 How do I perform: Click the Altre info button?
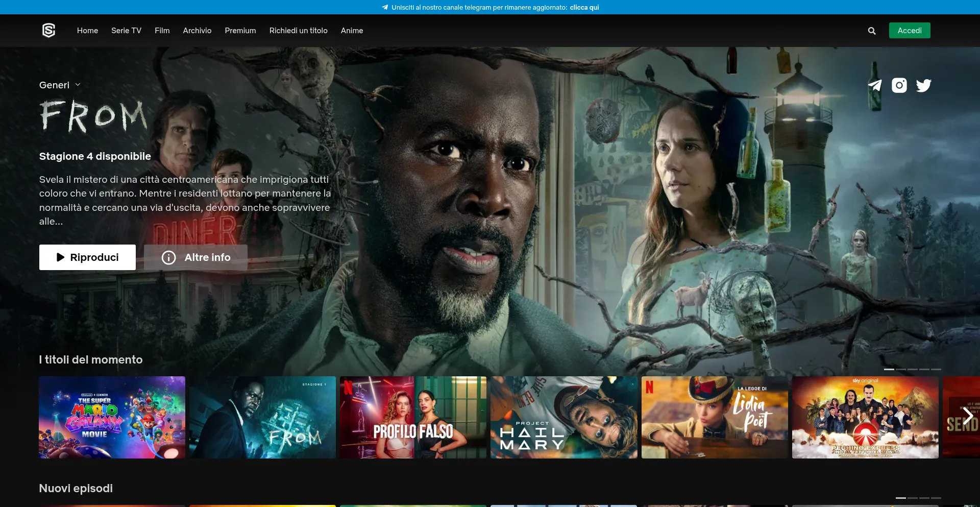pyautogui.click(x=195, y=257)
